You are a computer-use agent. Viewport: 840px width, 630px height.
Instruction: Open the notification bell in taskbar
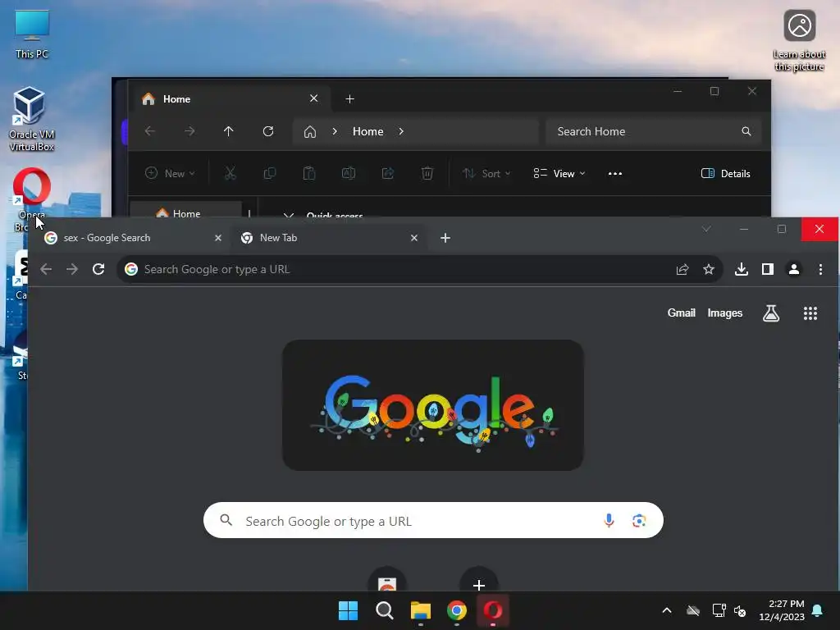tap(818, 610)
